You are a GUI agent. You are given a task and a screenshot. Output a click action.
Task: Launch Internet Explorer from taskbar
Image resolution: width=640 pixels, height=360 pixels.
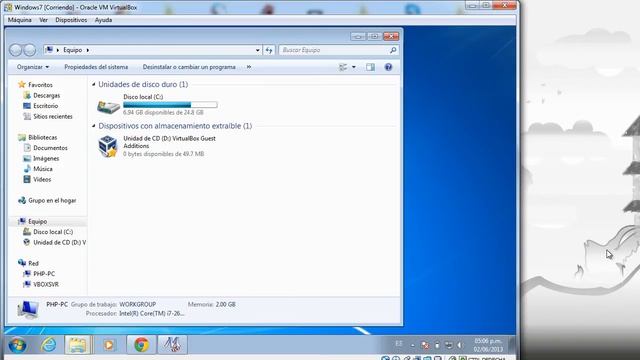click(49, 345)
